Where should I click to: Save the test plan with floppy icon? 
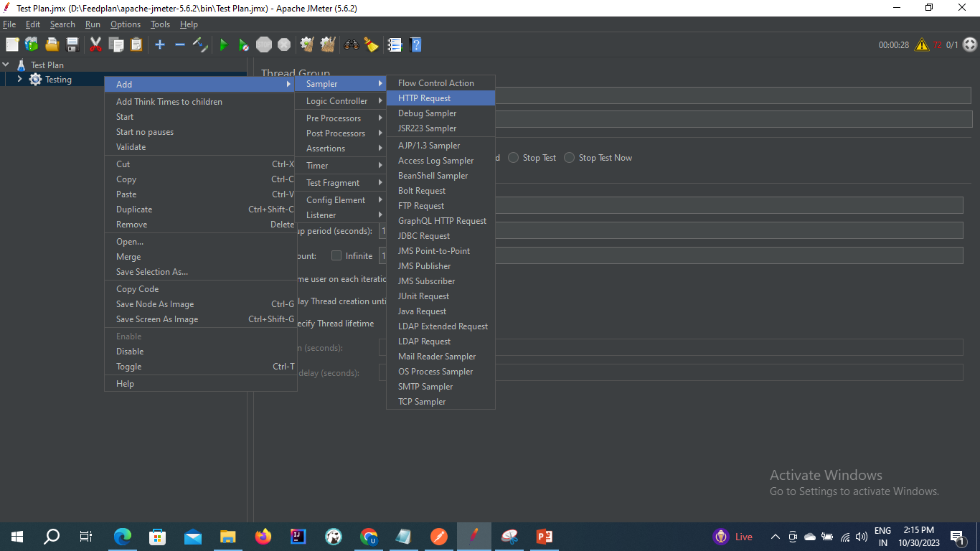click(72, 44)
